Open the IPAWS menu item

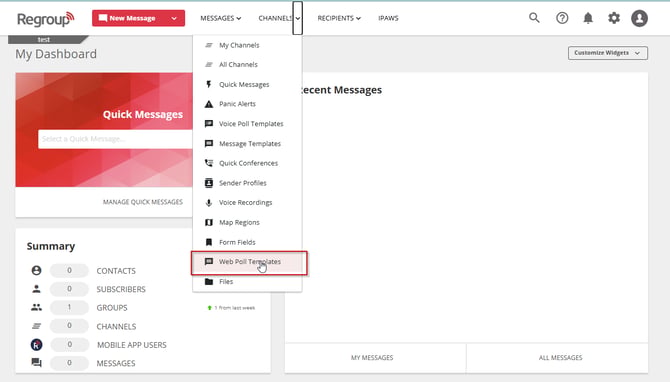pyautogui.click(x=388, y=18)
